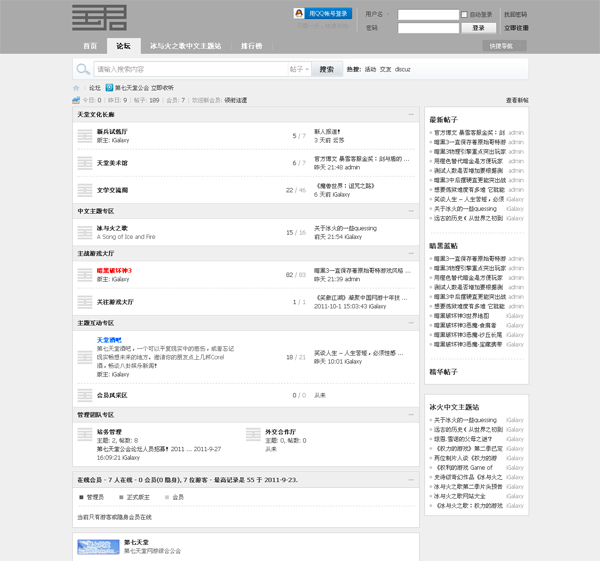Open the 冰与火之歌 forum link

112,228
